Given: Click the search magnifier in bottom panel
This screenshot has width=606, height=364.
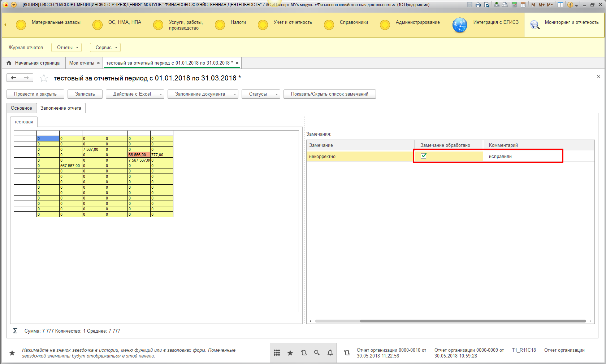Looking at the screenshot, I should pyautogui.click(x=317, y=353).
